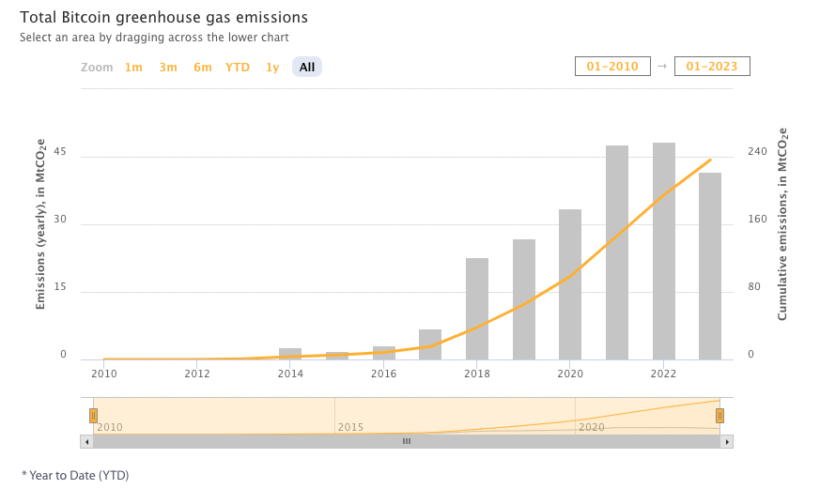
Task: Click the chart title 'Total Bitcoin greenhouse gas emissions'
Action: click(163, 17)
